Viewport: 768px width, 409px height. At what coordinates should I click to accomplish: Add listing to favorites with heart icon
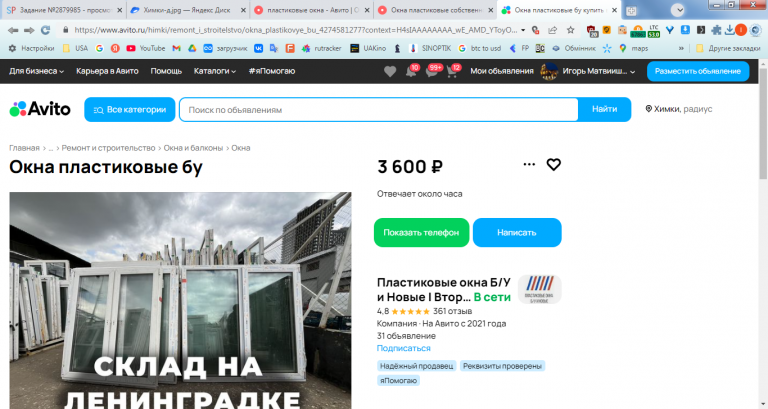click(x=553, y=165)
